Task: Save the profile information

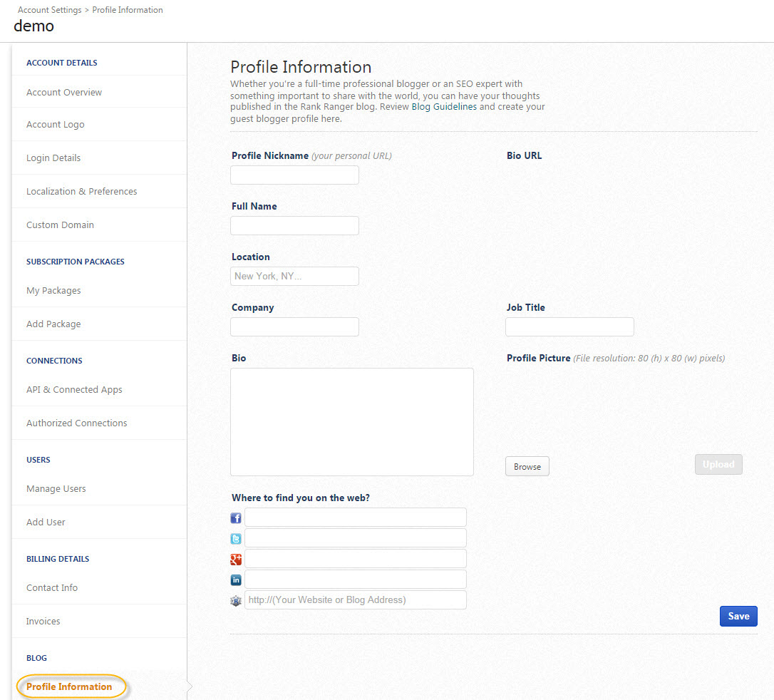Action: tap(738, 616)
